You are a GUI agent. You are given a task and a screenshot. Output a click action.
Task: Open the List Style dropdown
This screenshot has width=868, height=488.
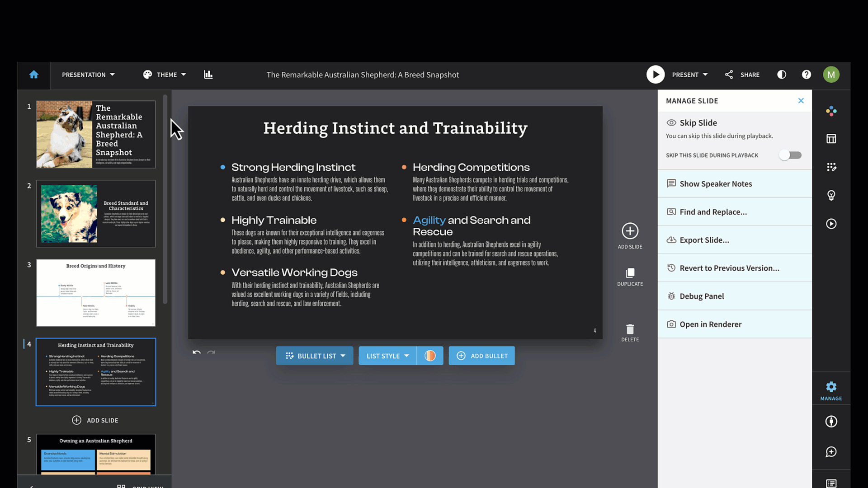pos(387,356)
